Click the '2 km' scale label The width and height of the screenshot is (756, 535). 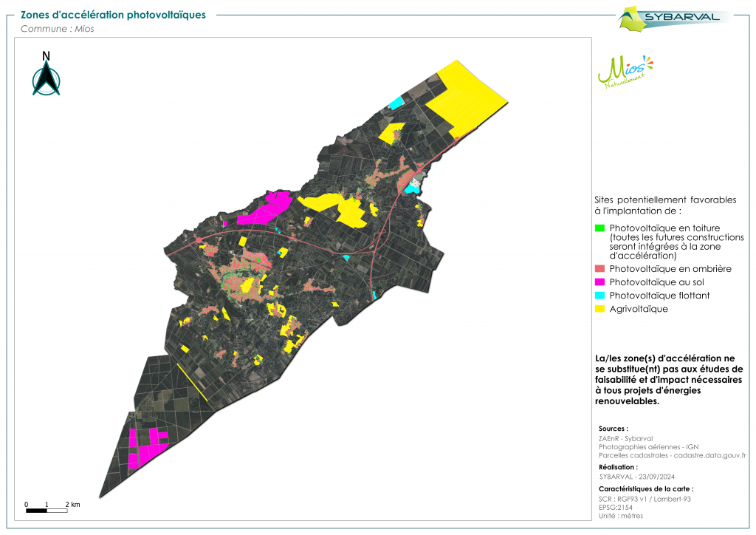(73, 505)
